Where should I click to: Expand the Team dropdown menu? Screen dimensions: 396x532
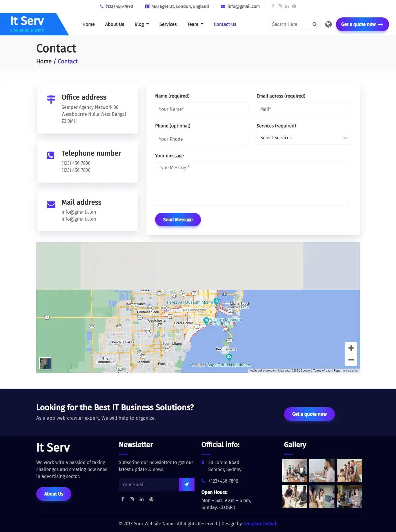195,24
